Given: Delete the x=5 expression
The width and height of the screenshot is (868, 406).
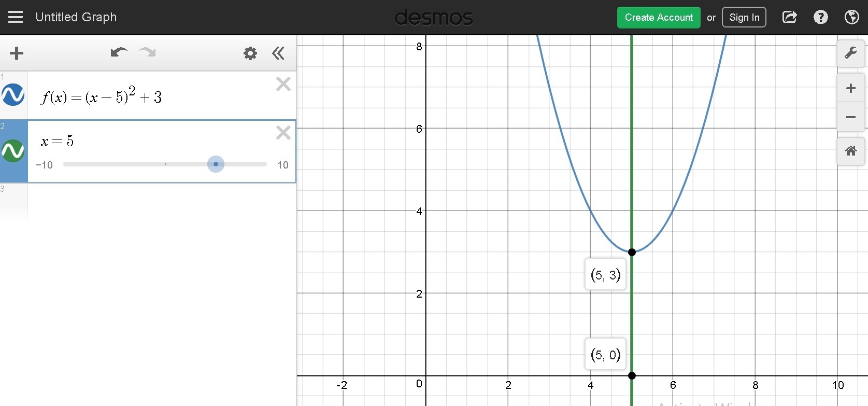Looking at the screenshot, I should click(x=283, y=133).
